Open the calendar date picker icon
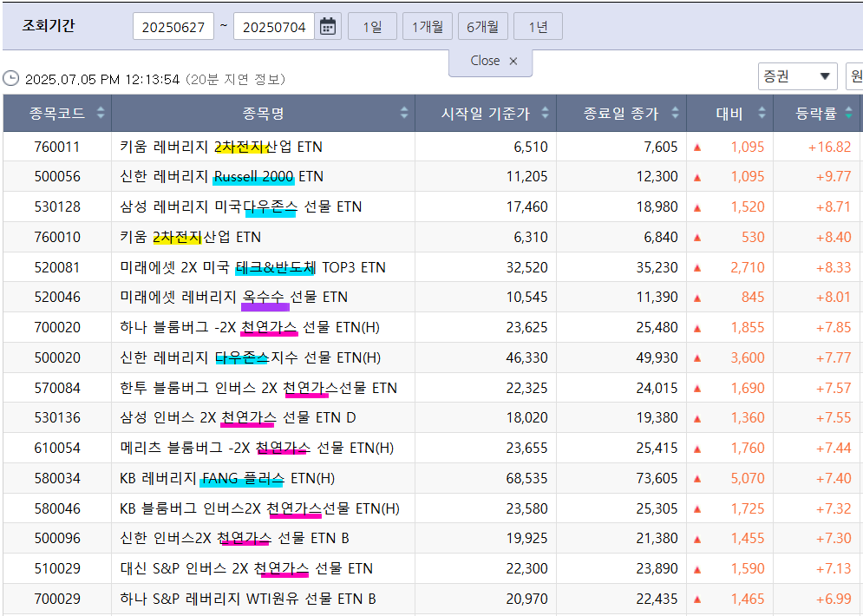Image resolution: width=863 pixels, height=616 pixels. (x=328, y=26)
